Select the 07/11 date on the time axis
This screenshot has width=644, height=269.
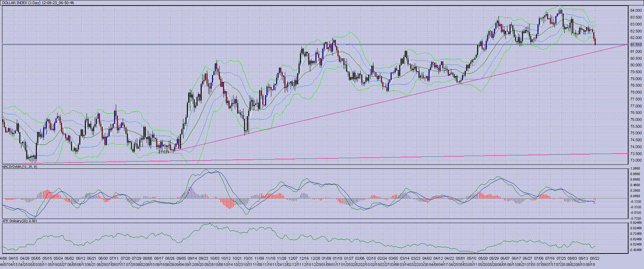114,258
